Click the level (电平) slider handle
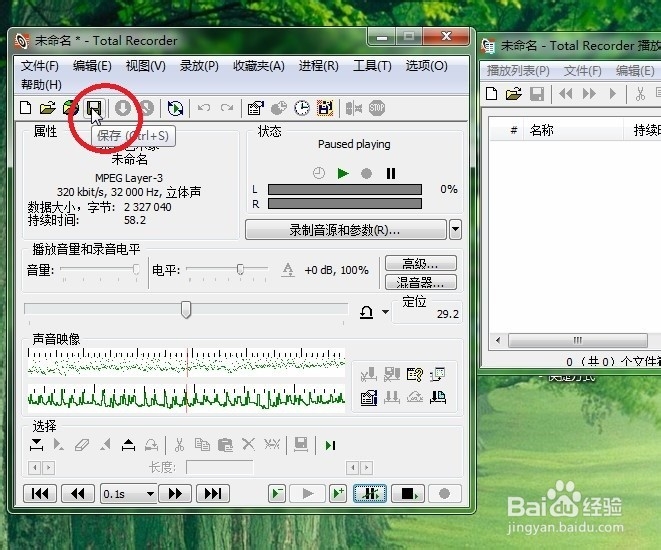The height and width of the screenshot is (550, 661). click(x=240, y=269)
